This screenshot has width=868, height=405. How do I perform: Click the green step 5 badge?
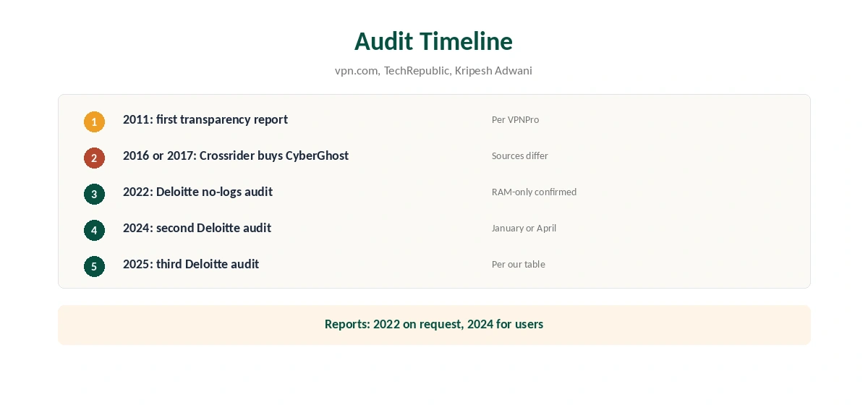click(x=94, y=266)
